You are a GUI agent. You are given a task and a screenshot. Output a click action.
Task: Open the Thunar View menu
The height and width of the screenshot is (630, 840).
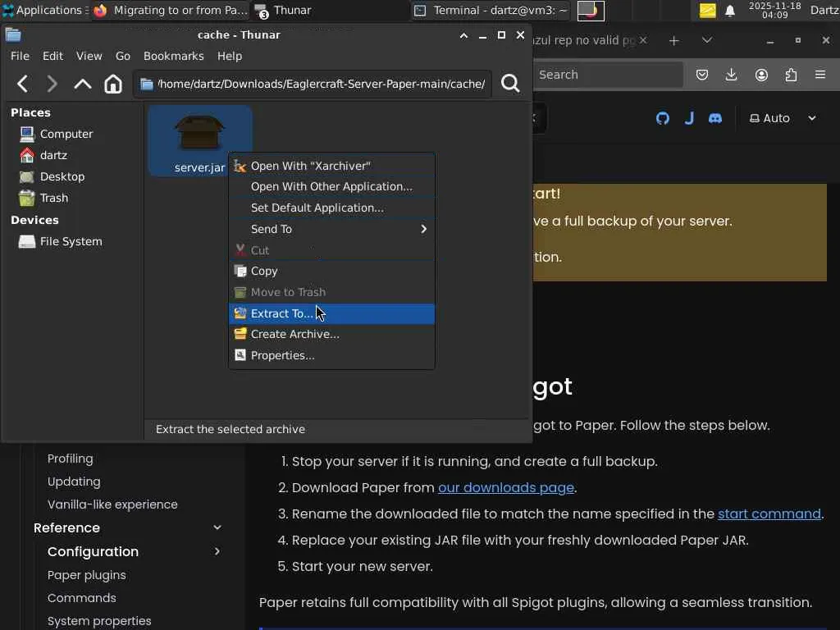pos(89,56)
